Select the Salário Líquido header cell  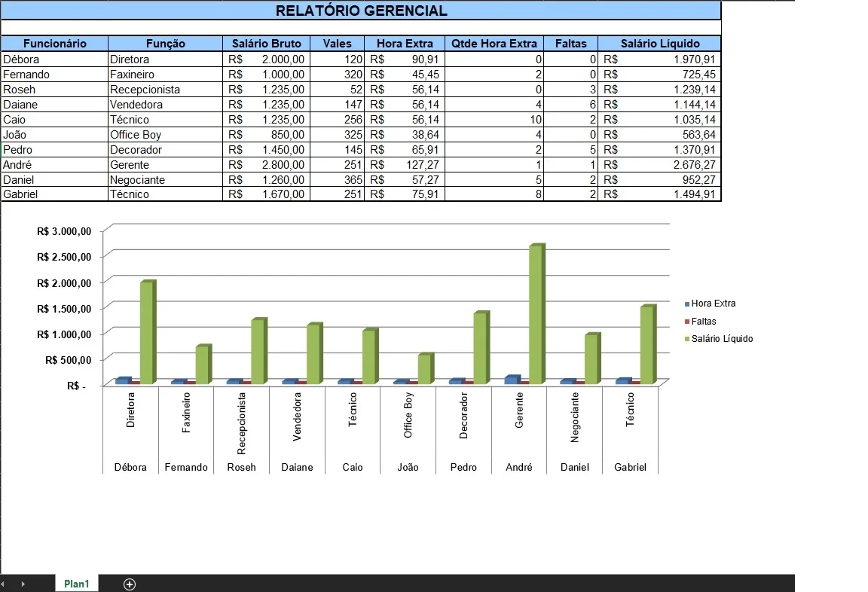(x=660, y=43)
